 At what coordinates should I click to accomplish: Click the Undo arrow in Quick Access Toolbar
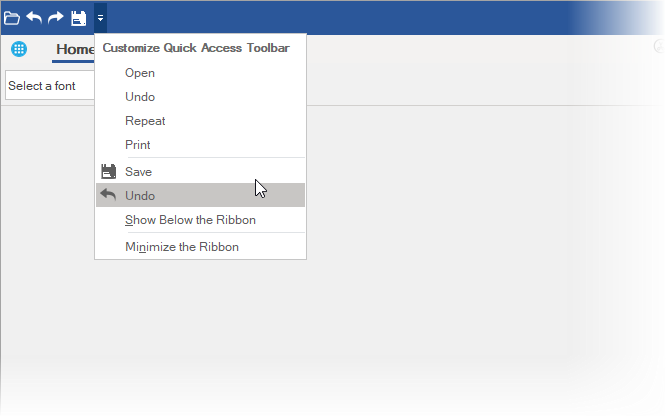coord(34,18)
